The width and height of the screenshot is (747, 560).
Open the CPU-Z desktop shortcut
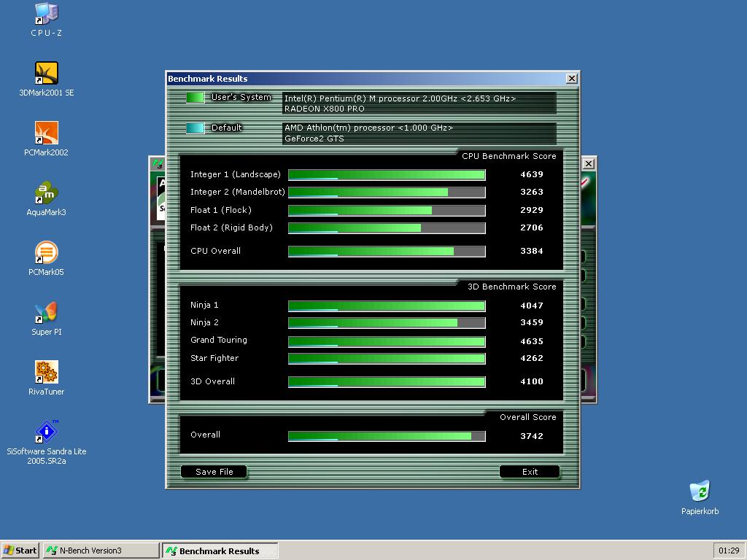(46, 14)
